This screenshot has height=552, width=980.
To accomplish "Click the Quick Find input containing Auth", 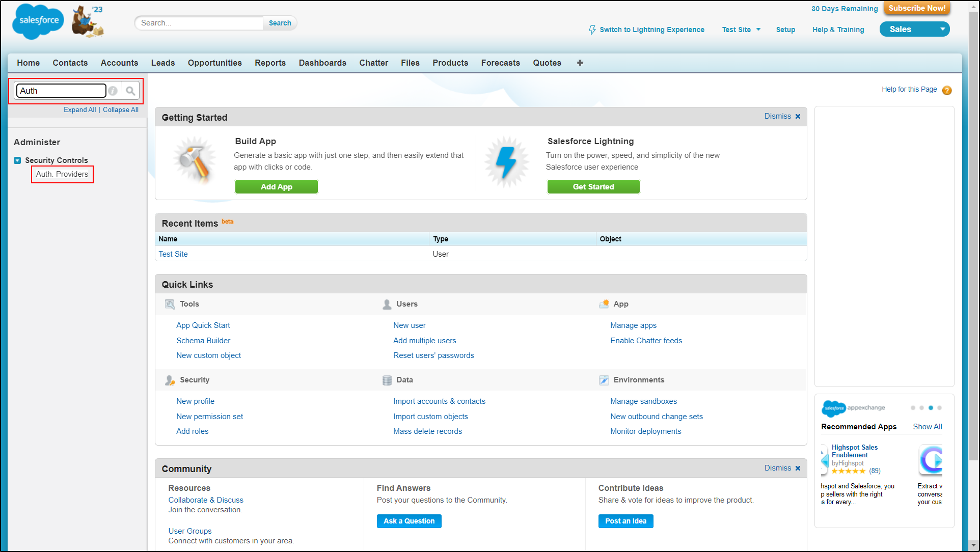I will click(x=61, y=91).
